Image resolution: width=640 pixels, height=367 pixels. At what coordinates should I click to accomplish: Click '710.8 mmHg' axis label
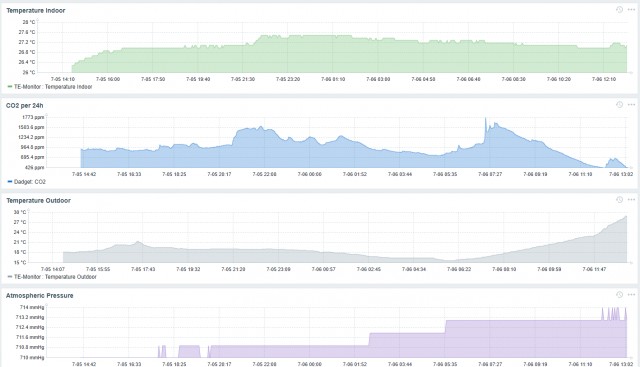(30, 347)
